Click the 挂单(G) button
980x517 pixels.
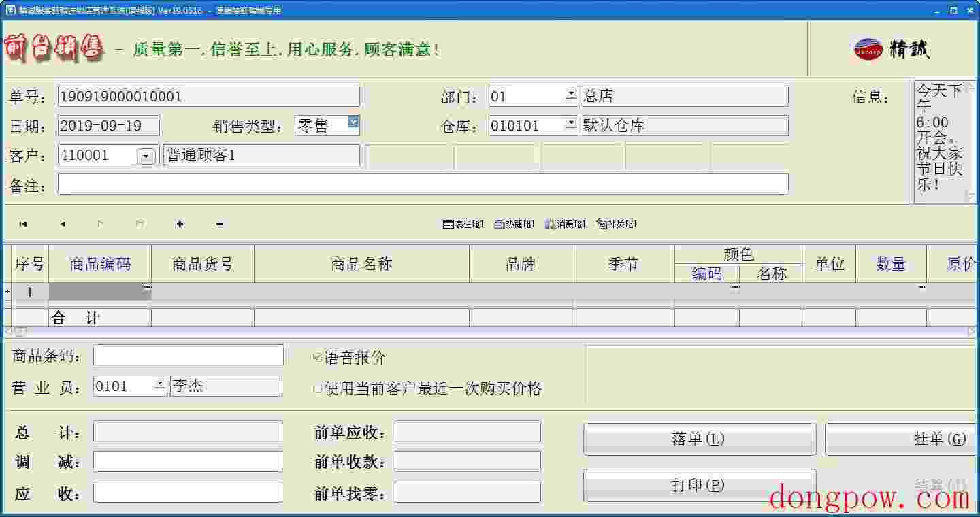(902, 439)
